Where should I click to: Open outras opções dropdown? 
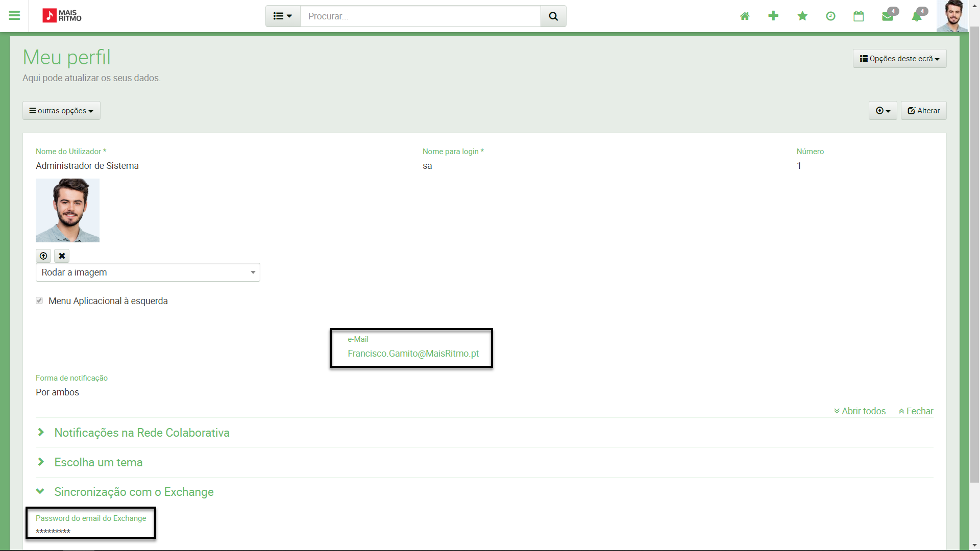61,111
